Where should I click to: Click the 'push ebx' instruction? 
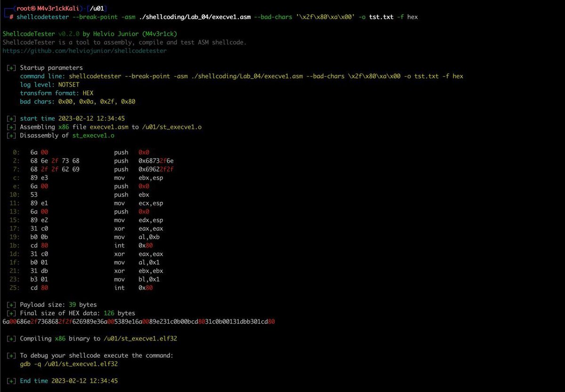(131, 194)
